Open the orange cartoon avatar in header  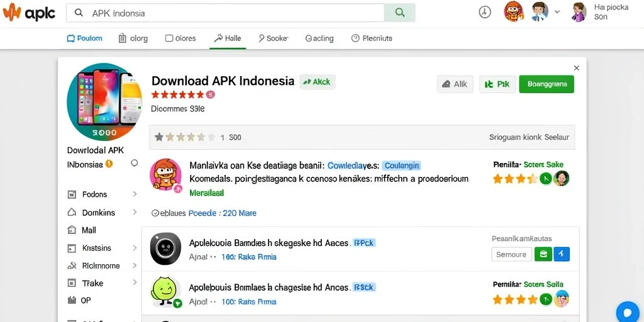tap(513, 11)
